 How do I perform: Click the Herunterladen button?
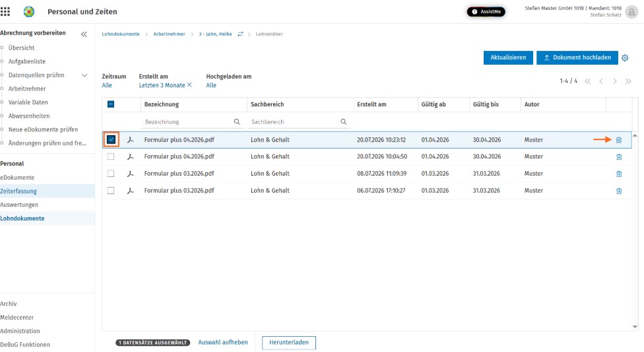(289, 343)
